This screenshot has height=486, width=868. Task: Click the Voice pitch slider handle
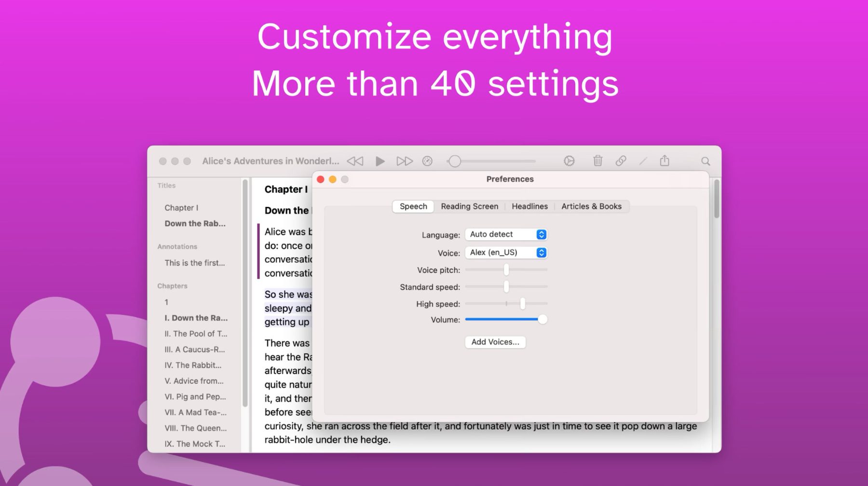click(x=506, y=270)
